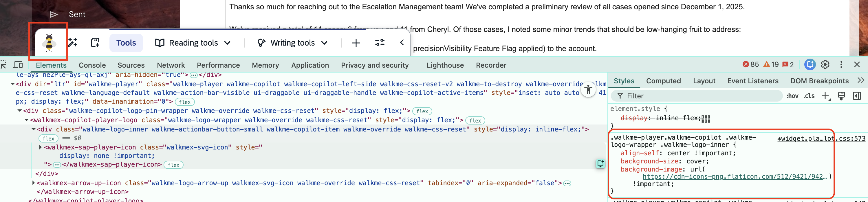The width and height of the screenshot is (868, 202).
Task: Toggle the device toolbar icon in DevTools
Action: coord(18,65)
